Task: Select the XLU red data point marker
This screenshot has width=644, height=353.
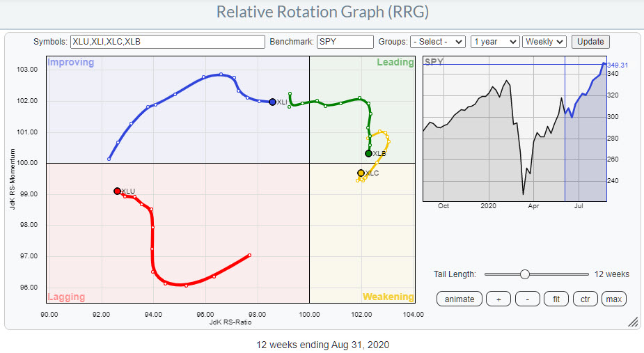Action: tap(117, 191)
